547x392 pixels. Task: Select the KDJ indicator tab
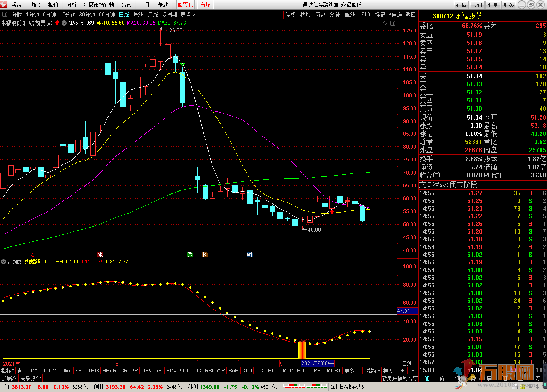[247, 371]
